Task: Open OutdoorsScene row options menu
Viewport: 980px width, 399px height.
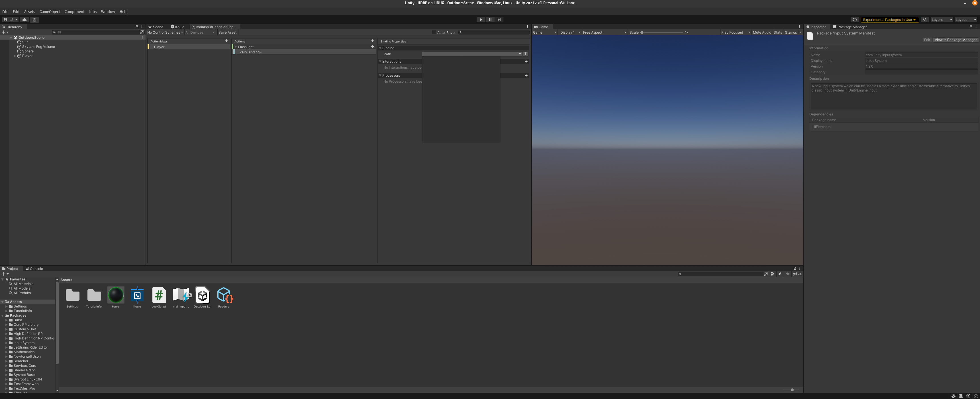Action: (x=142, y=38)
